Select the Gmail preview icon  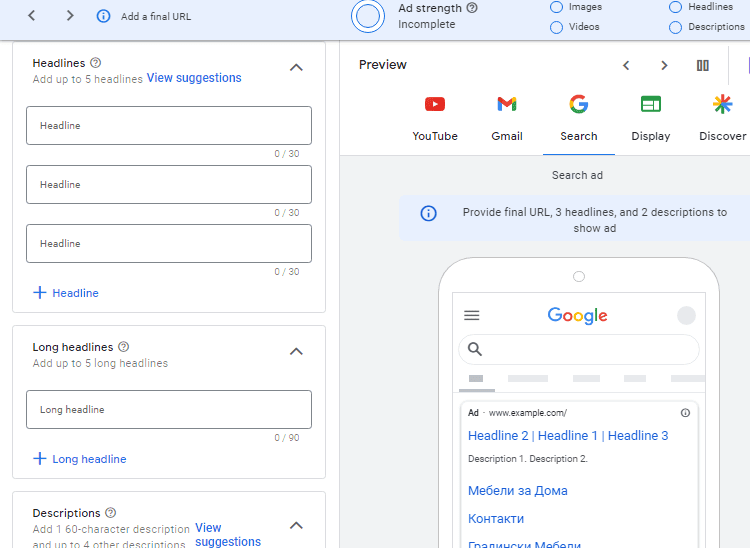point(507,104)
